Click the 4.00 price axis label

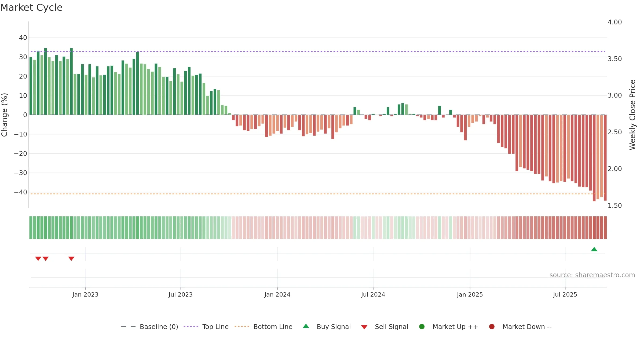615,22
